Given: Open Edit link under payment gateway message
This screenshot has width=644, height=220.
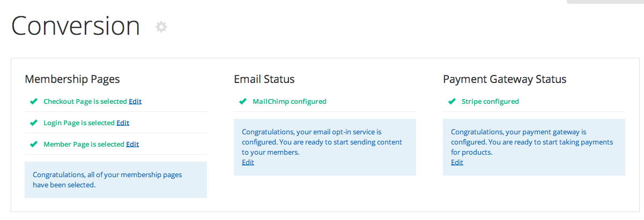Looking at the screenshot, I should (x=457, y=162).
